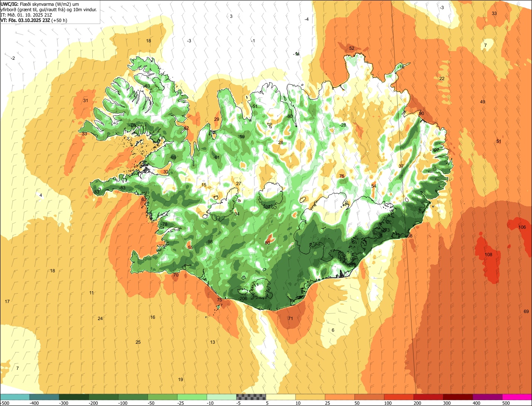The width and height of the screenshot is (532, 406).
Task: Click the '13' value in the southern sea
Action: pos(212,342)
